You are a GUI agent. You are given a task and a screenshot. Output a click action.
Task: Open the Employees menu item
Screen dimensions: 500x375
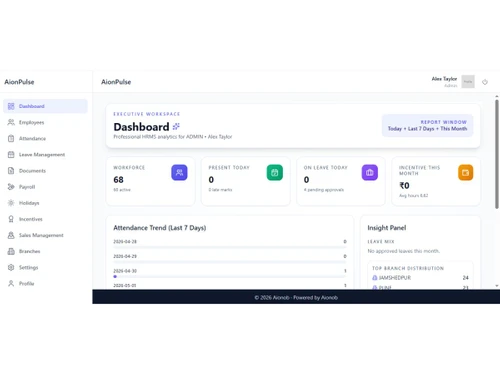45,122
